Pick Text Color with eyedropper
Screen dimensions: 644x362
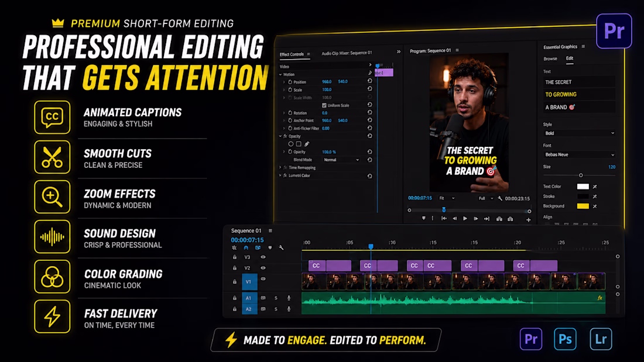click(x=595, y=187)
